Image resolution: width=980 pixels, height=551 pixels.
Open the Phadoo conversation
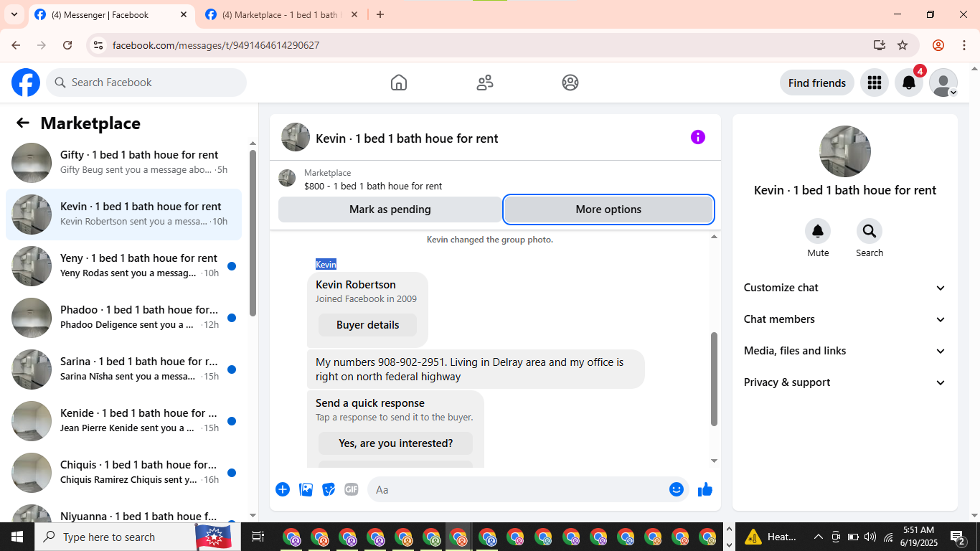(x=123, y=318)
